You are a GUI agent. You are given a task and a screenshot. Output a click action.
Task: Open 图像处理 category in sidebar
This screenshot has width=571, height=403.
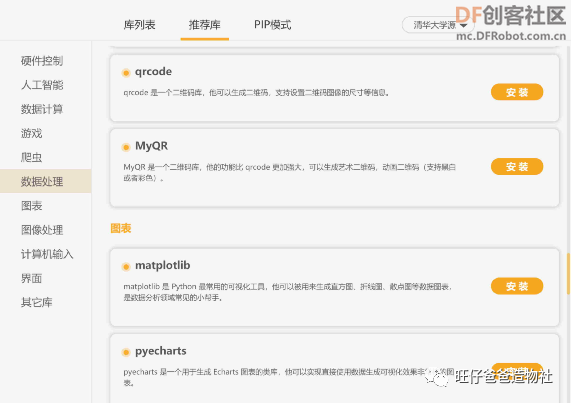coord(42,230)
